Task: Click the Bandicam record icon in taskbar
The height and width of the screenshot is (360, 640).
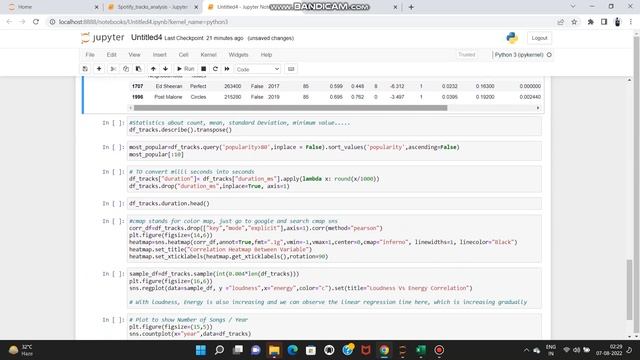Action: coord(439,350)
